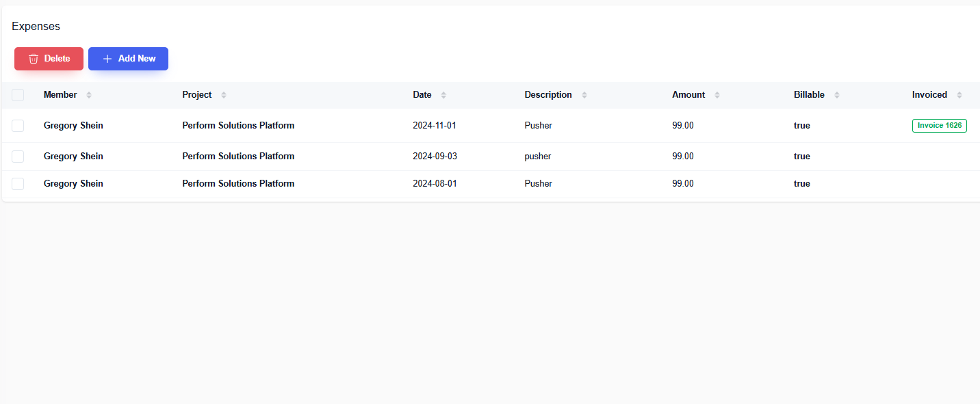Click the lowercase 'pusher' description
Screen dimensions: 980x404
coord(538,157)
